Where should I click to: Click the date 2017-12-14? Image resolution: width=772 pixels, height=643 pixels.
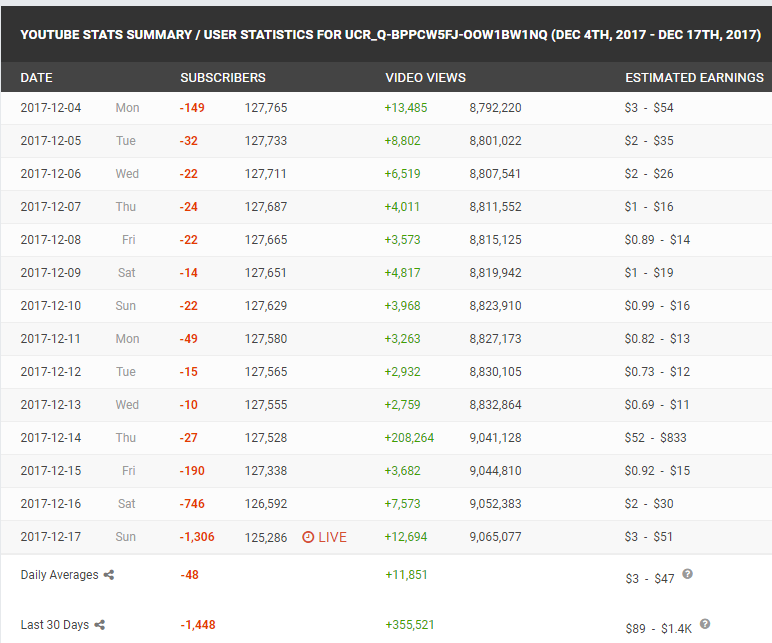(51, 438)
